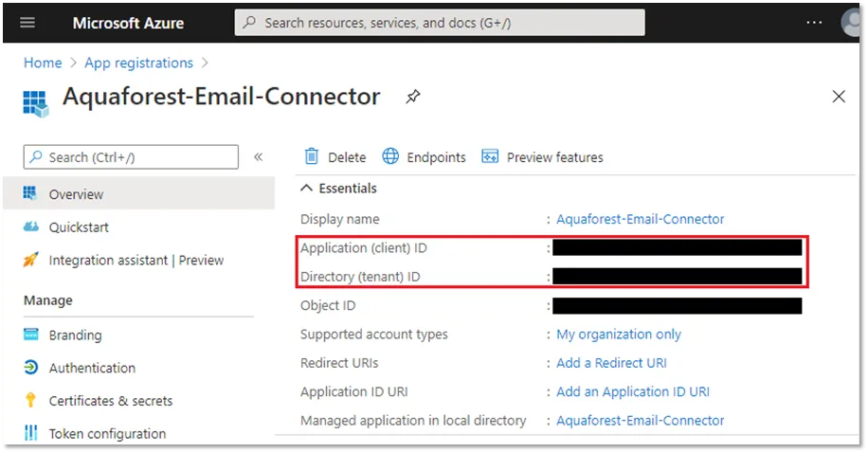
Task: Open Certificates & secrets
Action: [x=110, y=401]
